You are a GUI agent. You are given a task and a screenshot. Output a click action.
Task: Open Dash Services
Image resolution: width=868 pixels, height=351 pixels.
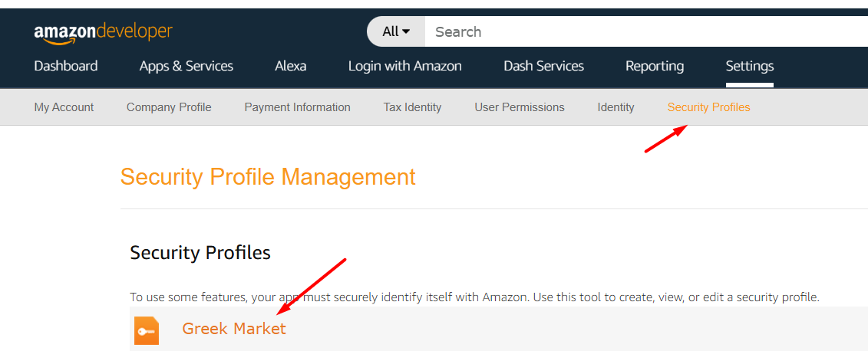[x=543, y=66]
